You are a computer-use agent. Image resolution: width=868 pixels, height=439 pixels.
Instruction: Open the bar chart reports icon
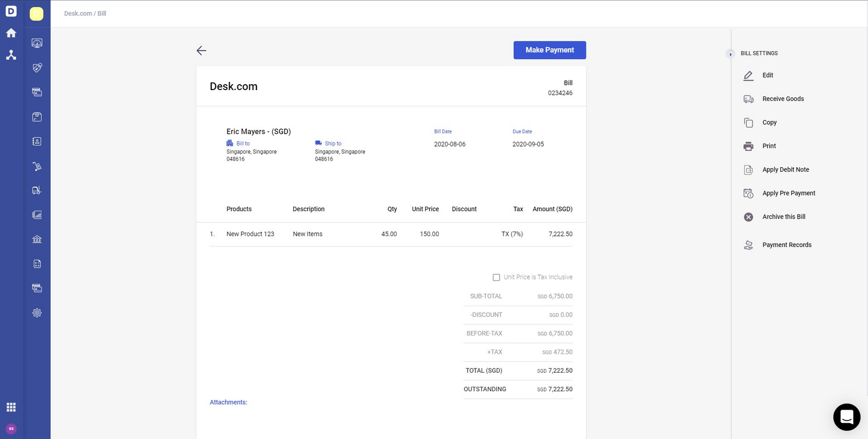37,215
